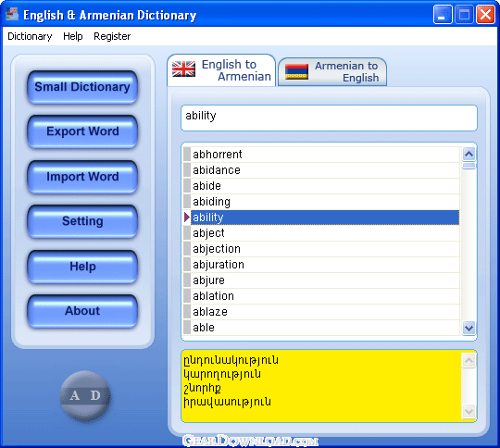
Task: Click the Export Word button
Action: coord(82,131)
